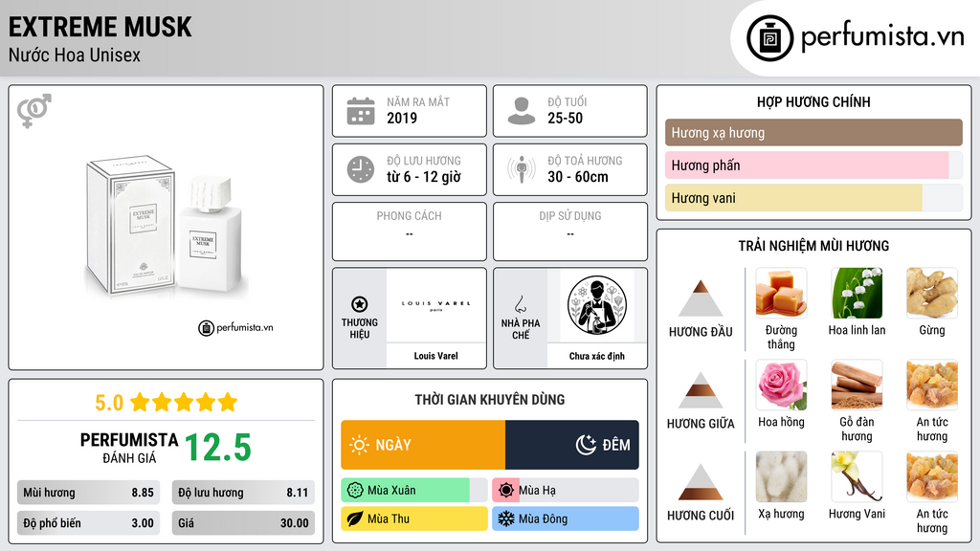
Task: Click the Trải nghiệm mùi hương heading
Action: pos(813,246)
